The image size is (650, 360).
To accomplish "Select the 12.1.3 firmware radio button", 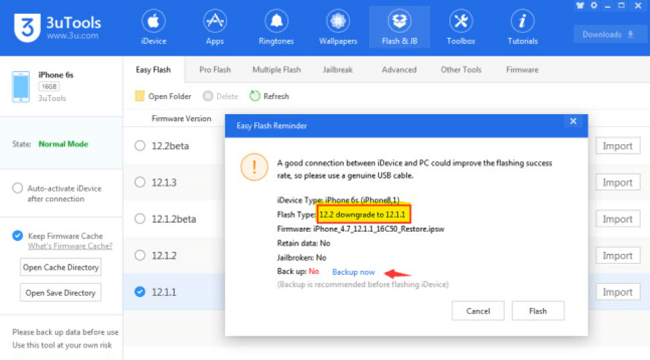I will [x=140, y=182].
